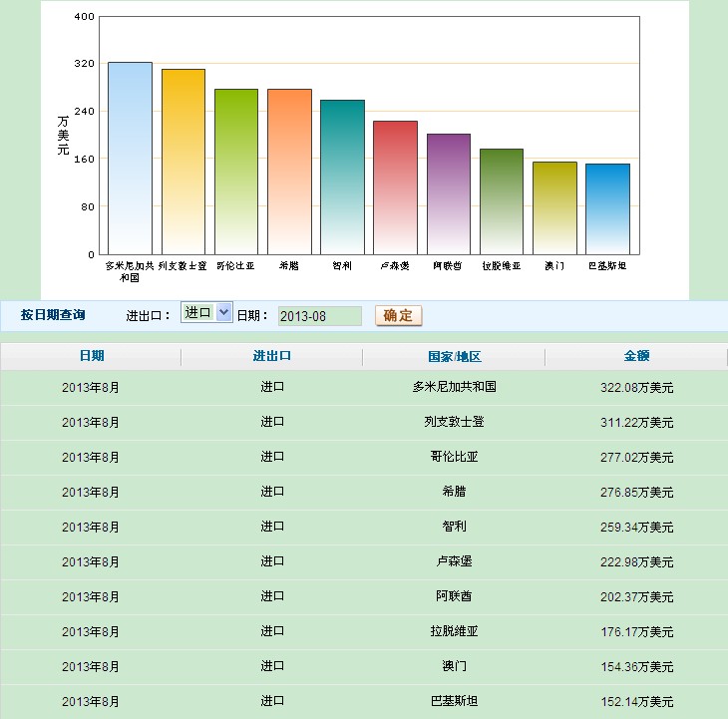
Task: Click the olive 澳门 bar in chart
Action: pos(554,208)
